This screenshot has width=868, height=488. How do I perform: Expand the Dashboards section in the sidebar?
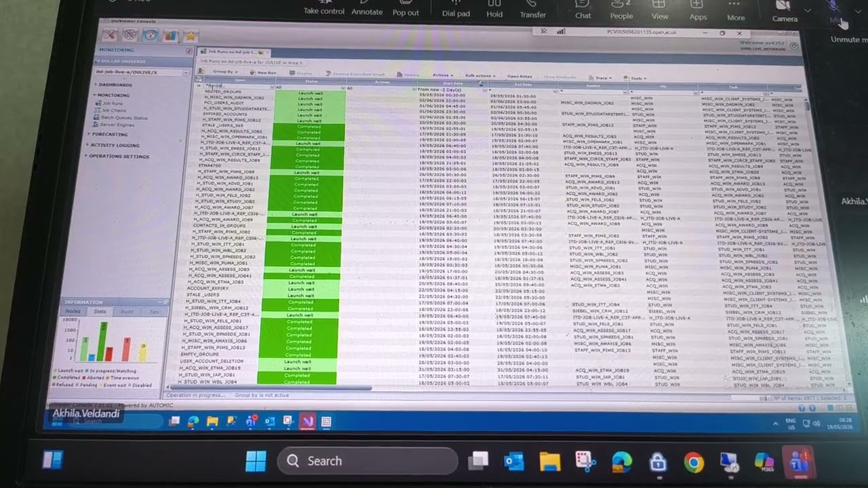115,85
